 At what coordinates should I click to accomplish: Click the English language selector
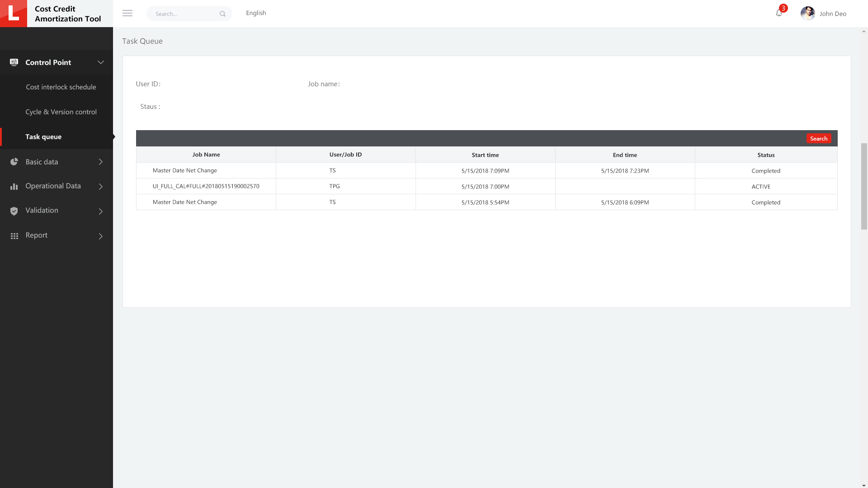(256, 13)
